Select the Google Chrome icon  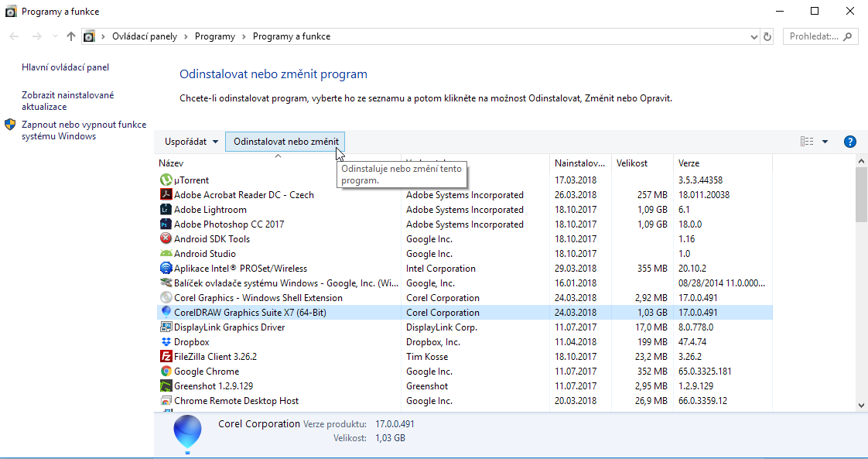[166, 372]
